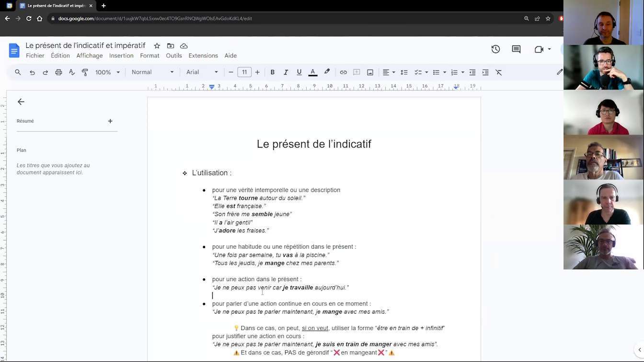Screen dimensions: 644x362
Task: Show the side panel arrow at bottom right
Action: coord(639,350)
